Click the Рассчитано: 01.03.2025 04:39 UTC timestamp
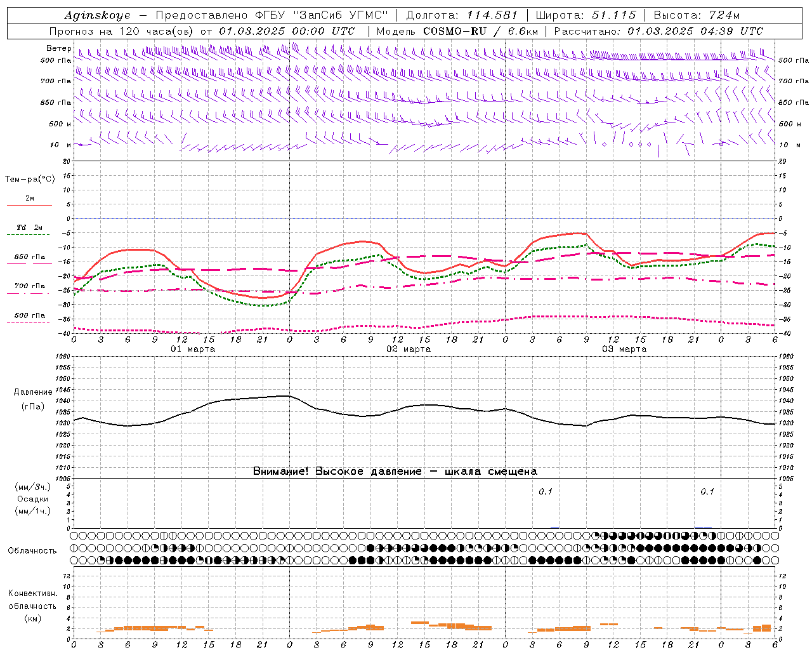The width and height of the screenshot is (812, 650). coord(658,31)
